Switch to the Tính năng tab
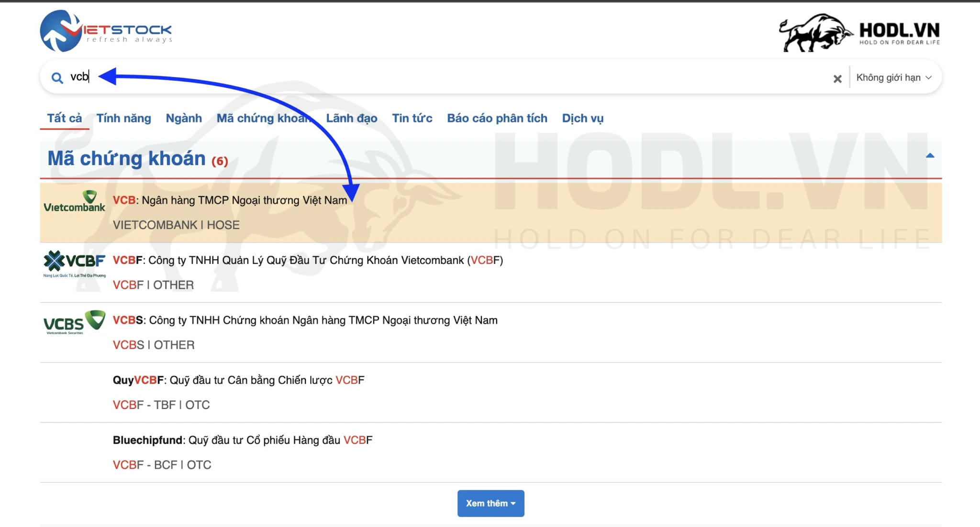Image resolution: width=980 pixels, height=527 pixels. pyautogui.click(x=123, y=118)
